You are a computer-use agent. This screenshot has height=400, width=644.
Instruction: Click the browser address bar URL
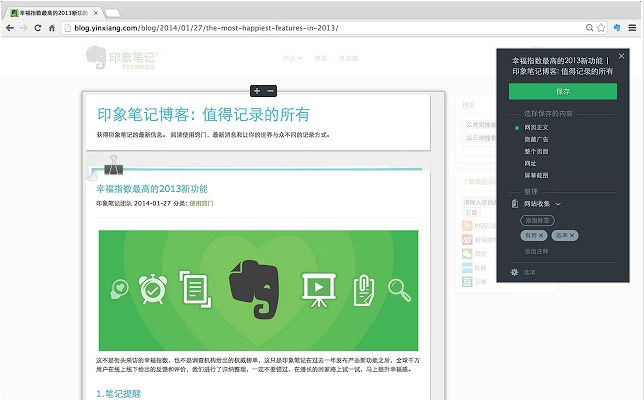[x=206, y=28]
